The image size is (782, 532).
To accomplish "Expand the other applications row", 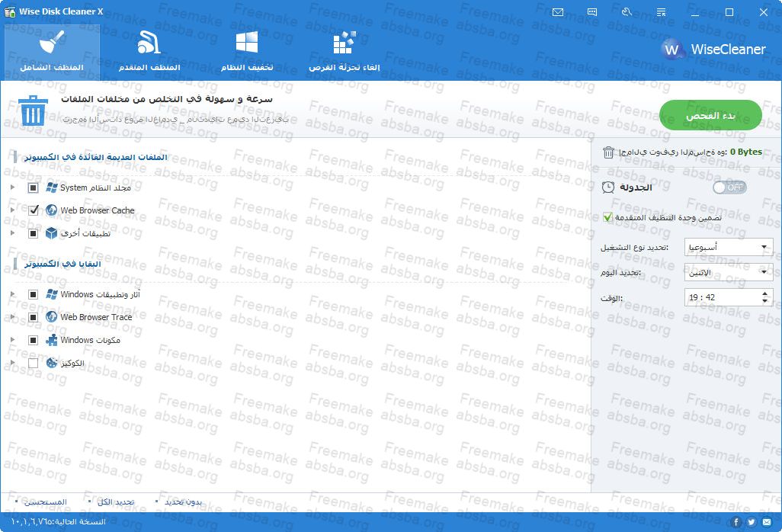I will pos(12,232).
